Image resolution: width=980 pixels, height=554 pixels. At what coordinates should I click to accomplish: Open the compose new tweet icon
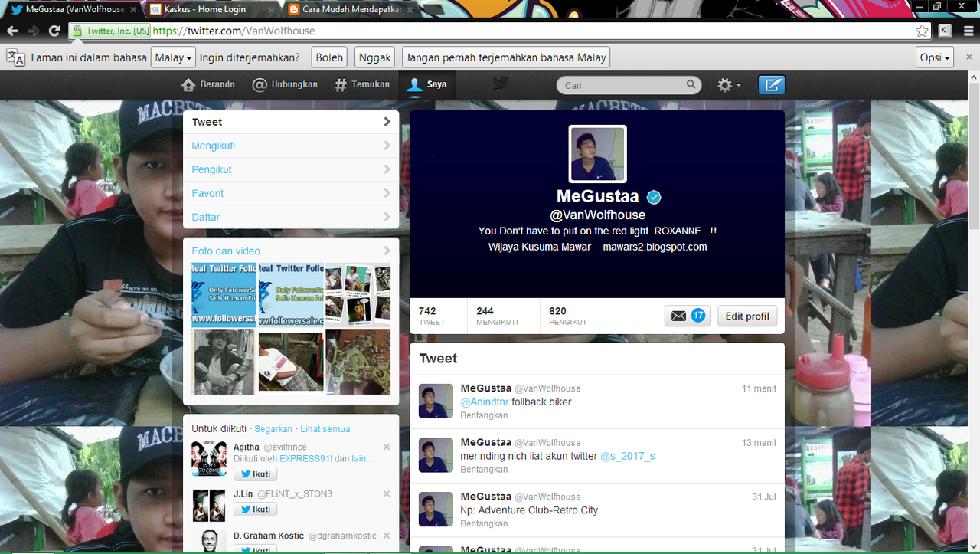(x=772, y=85)
